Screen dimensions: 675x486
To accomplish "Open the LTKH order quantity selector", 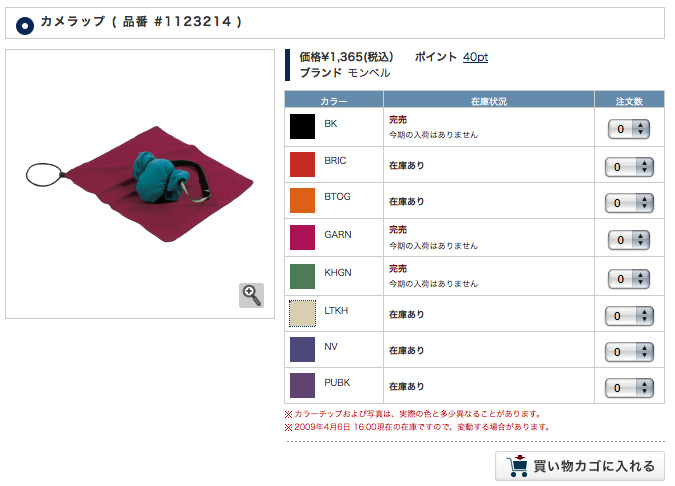I will [x=629, y=316].
